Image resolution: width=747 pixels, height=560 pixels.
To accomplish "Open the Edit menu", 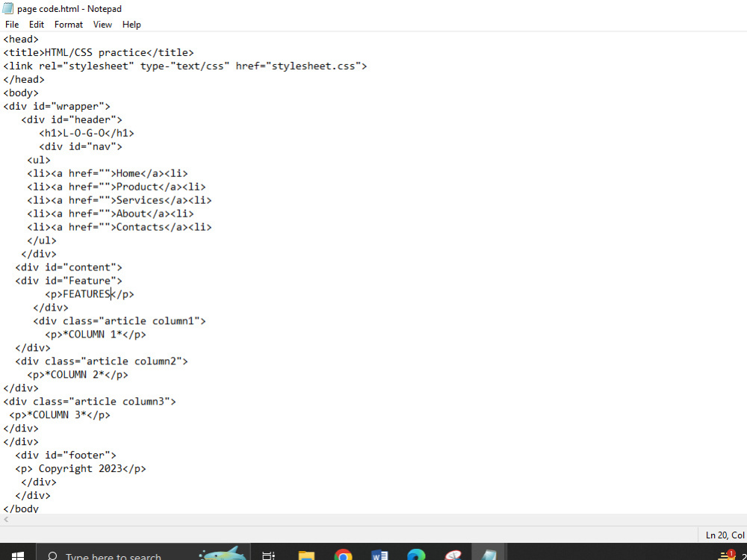I will click(36, 25).
